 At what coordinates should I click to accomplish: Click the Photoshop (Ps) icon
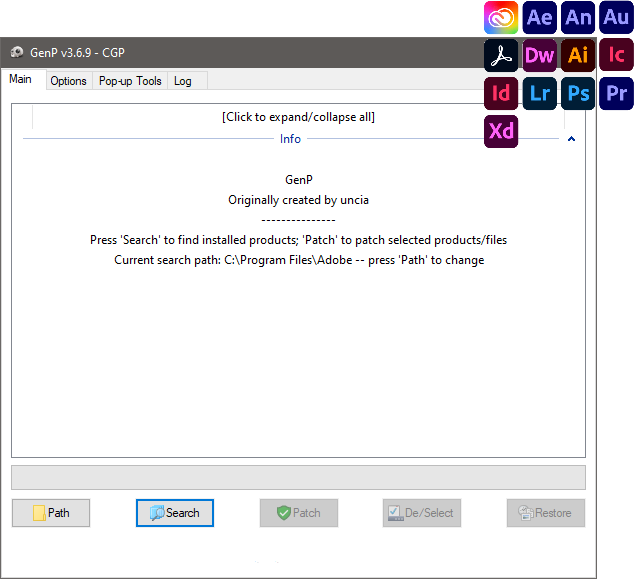(x=578, y=94)
